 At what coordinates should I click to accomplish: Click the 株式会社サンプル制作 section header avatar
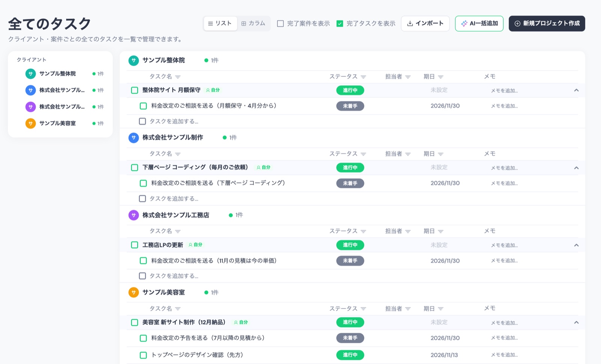pos(134,138)
